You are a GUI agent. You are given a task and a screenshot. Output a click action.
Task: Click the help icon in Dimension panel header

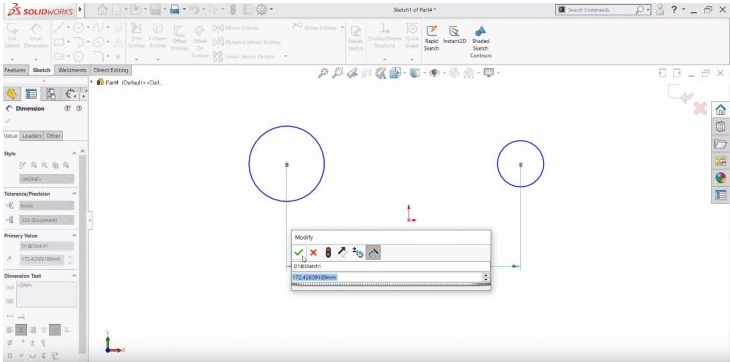click(x=79, y=108)
